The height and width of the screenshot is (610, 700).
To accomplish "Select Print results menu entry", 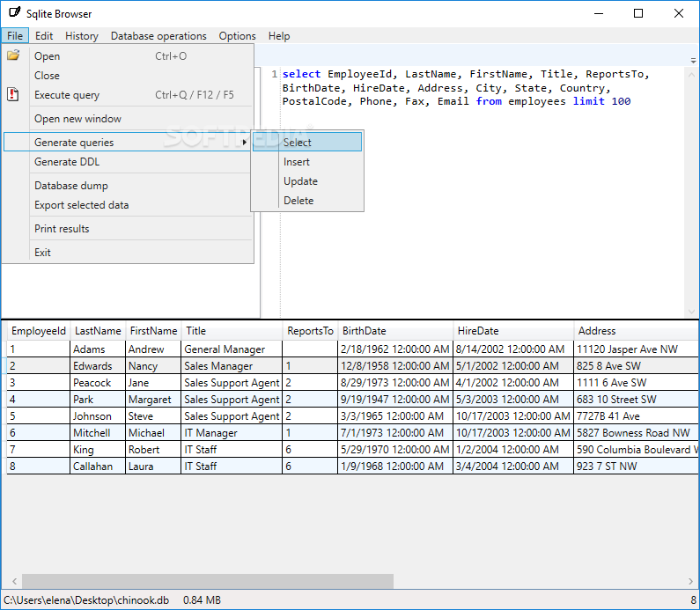I will click(129, 229).
